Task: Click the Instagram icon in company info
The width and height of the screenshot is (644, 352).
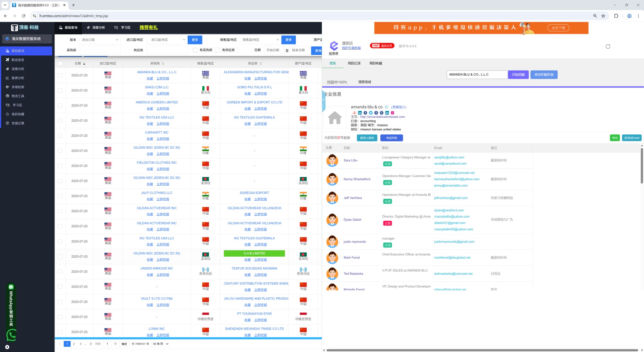Action: [x=393, y=113]
